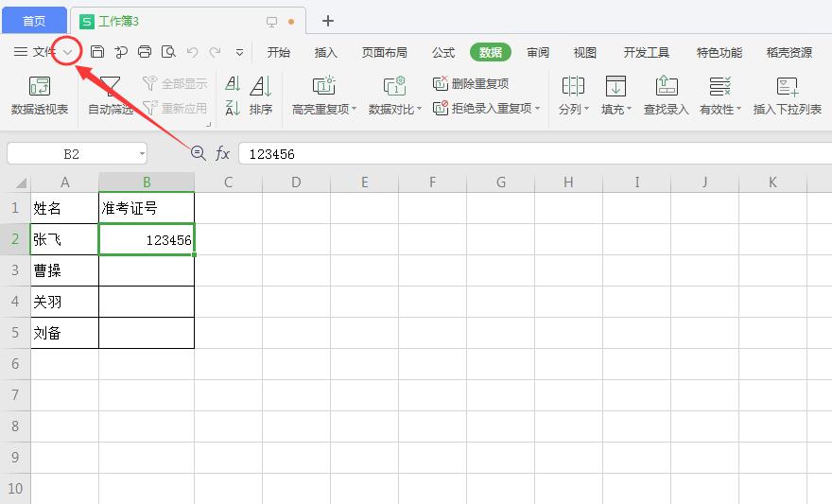Open the 稻壳资源 ribbon tab
832x504 pixels.
coord(789,52)
